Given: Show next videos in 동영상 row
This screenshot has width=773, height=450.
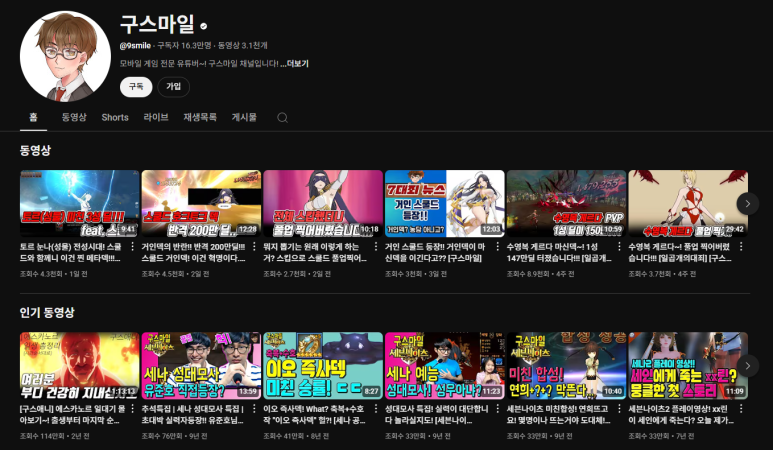Looking at the screenshot, I should point(747,204).
